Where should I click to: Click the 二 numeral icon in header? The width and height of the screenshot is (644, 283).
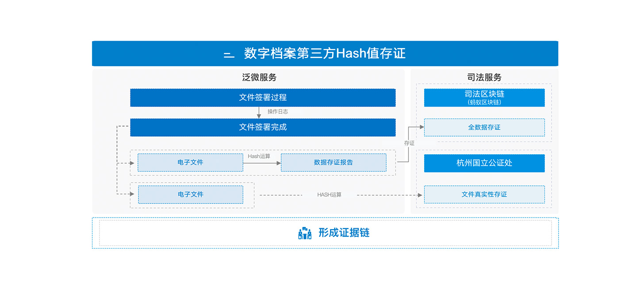coord(229,55)
